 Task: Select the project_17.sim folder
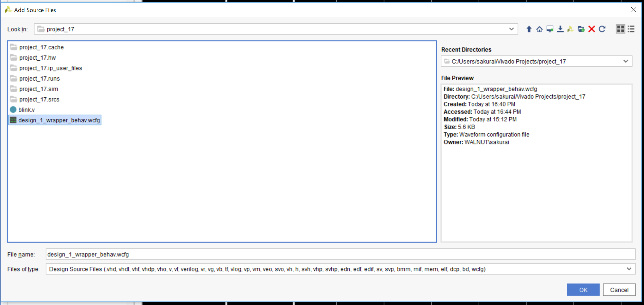point(39,89)
